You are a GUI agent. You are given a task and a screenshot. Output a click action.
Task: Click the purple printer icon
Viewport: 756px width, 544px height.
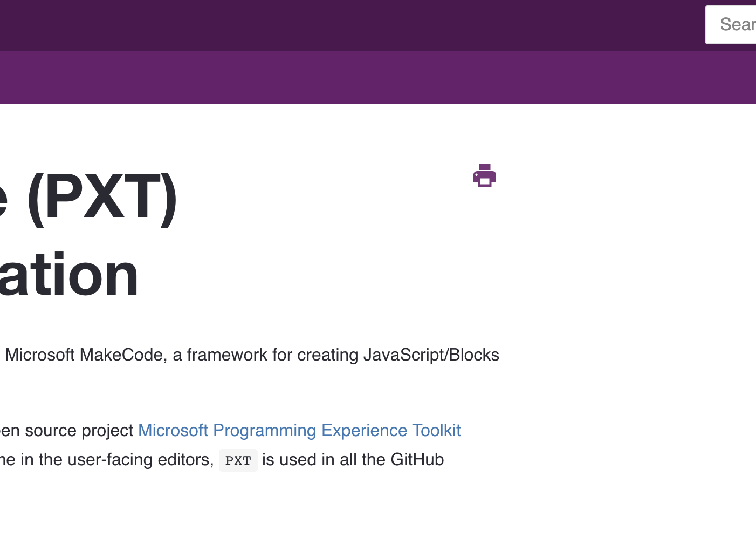coord(485,175)
